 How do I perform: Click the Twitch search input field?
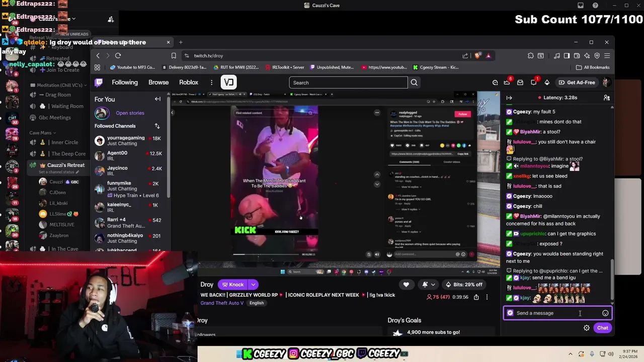click(x=348, y=82)
